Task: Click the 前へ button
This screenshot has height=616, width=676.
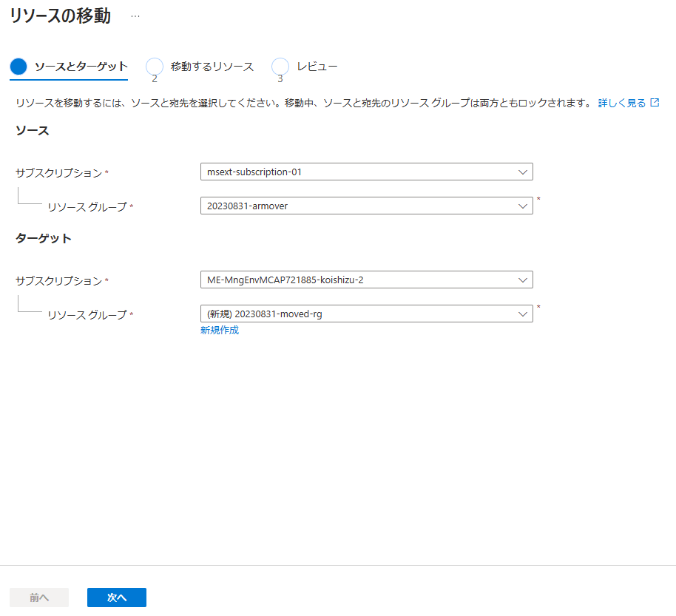Action: pos(39,598)
